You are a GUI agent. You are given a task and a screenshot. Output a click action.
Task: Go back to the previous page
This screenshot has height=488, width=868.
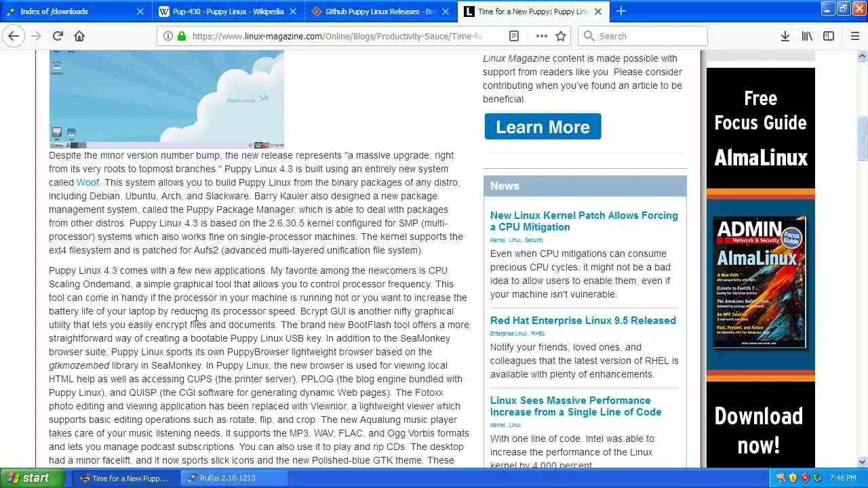[14, 36]
